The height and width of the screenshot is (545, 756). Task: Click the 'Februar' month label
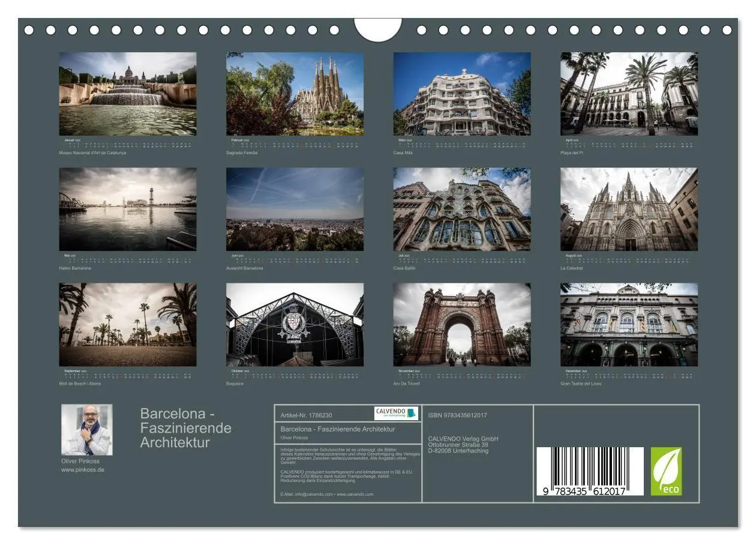[x=236, y=140]
